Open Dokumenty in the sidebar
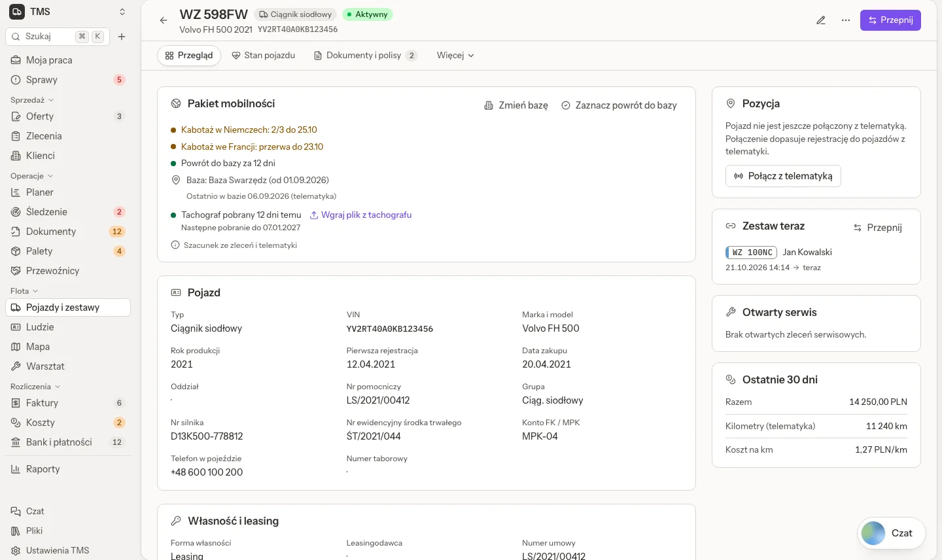 pyautogui.click(x=68, y=232)
